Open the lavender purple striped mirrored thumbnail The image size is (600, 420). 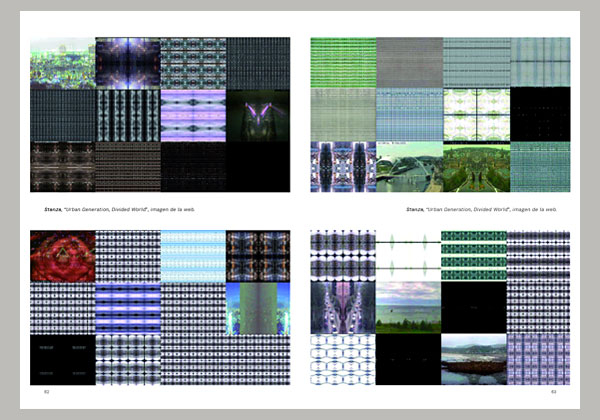tap(192, 115)
